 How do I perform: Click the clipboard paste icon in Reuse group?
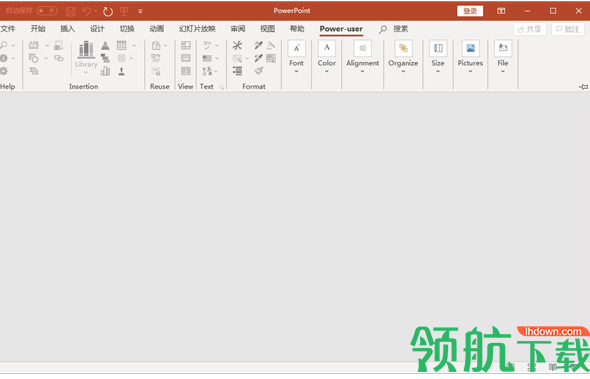(156, 46)
